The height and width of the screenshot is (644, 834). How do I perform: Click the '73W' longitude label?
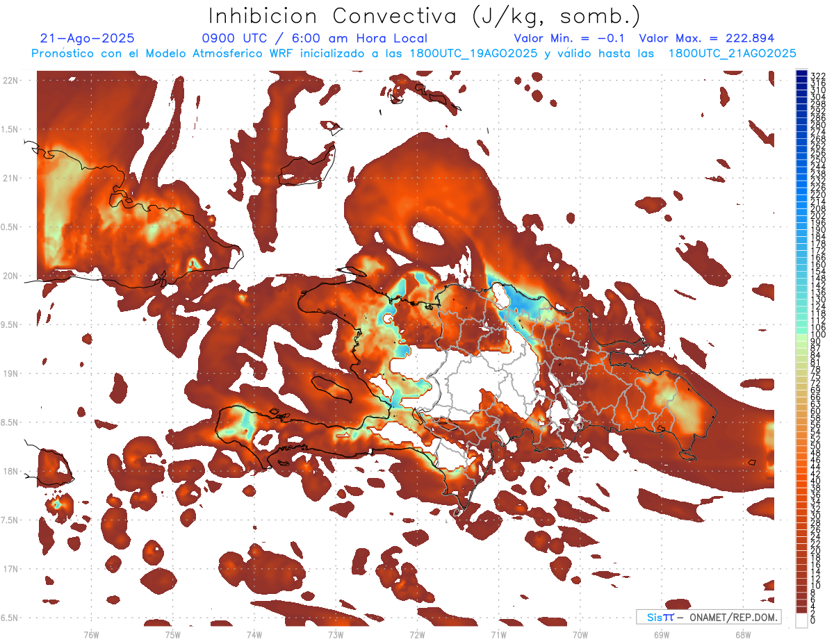click(x=336, y=634)
